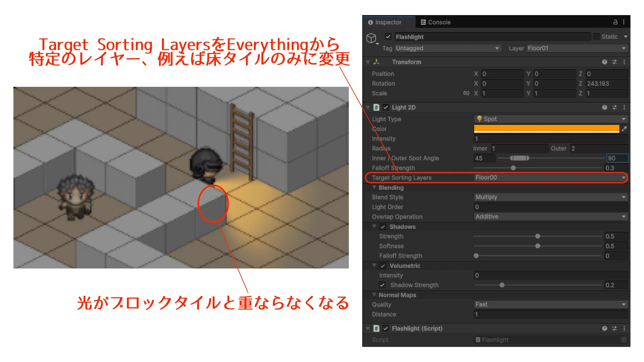
Task: Open Light 2D preset settings icon
Action: tap(614, 107)
